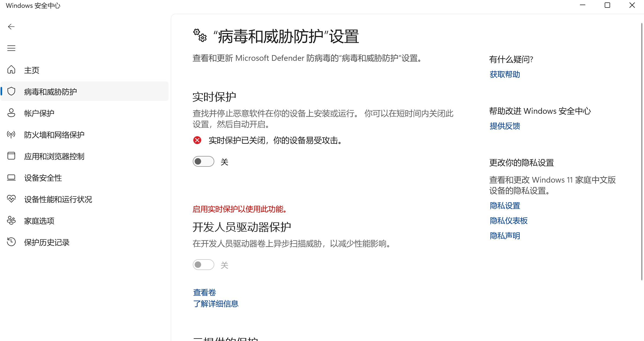
Task: Click the person icon for 帐户保护
Action: point(11,113)
